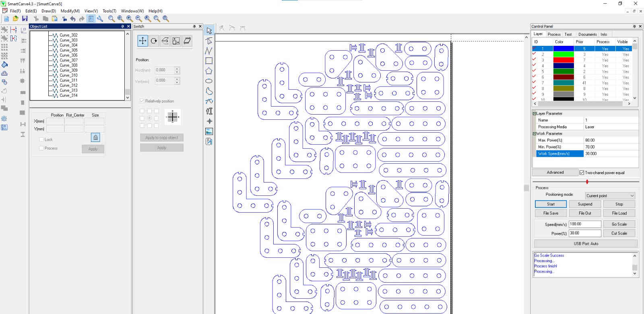This screenshot has width=644, height=314.
Task: Choose the arrow selection tool
Action: coord(209,31)
